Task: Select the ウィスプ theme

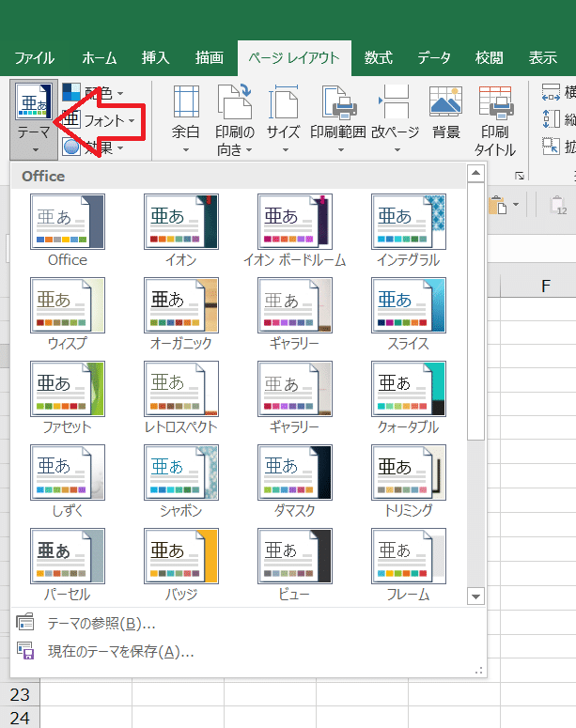Action: tap(68, 315)
